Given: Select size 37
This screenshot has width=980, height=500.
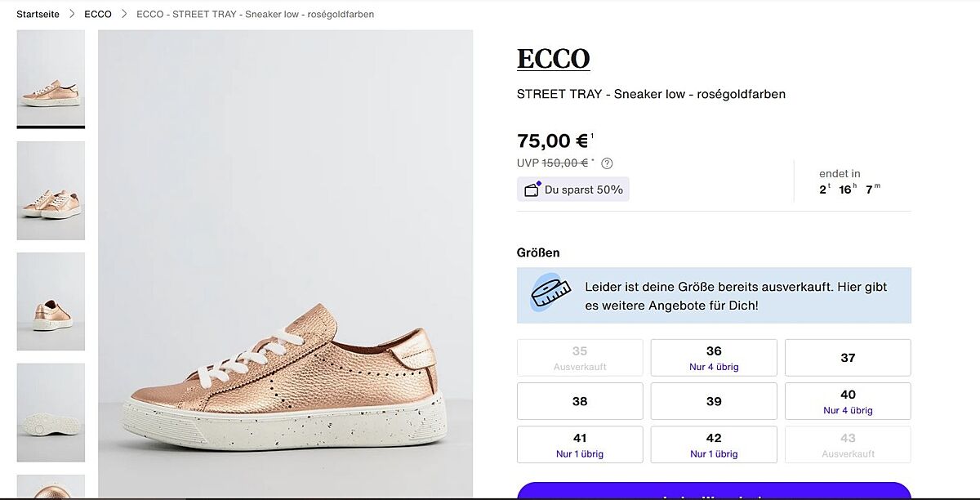Looking at the screenshot, I should click(x=848, y=358).
